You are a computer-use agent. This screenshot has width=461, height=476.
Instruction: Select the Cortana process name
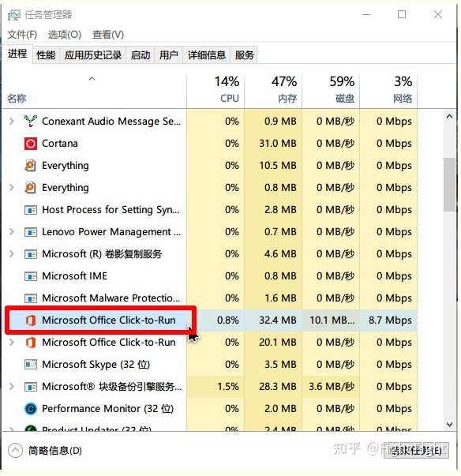(60, 144)
